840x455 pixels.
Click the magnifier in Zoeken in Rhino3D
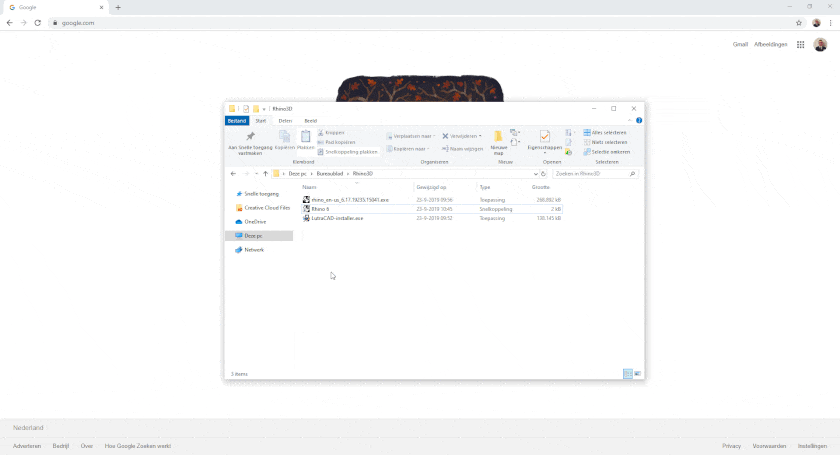632,174
